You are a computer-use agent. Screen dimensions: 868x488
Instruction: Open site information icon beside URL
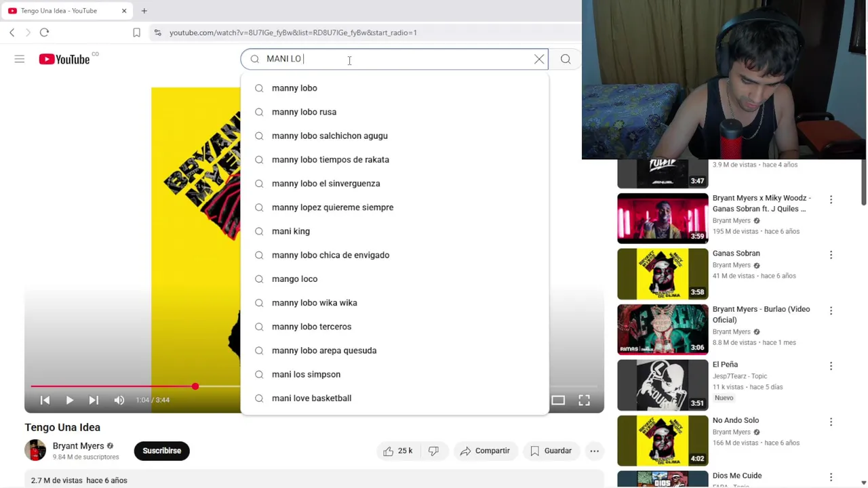coord(157,33)
